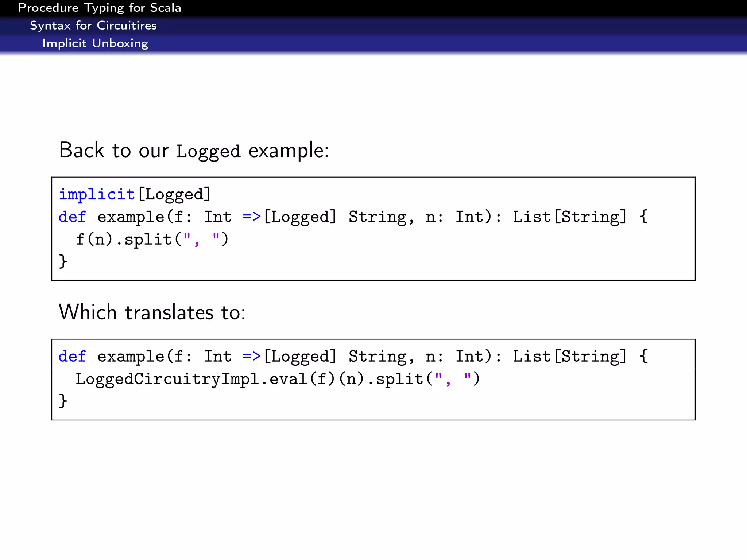The width and height of the screenshot is (747, 560).
Task: Click "List[String]" return type in the first code box
Action: 569,217
